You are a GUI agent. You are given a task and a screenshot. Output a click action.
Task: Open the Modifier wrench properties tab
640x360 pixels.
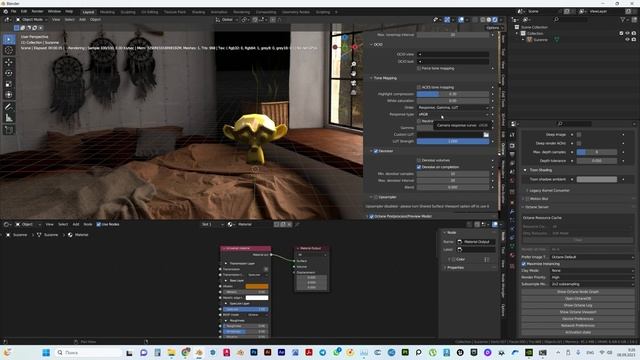[512, 212]
